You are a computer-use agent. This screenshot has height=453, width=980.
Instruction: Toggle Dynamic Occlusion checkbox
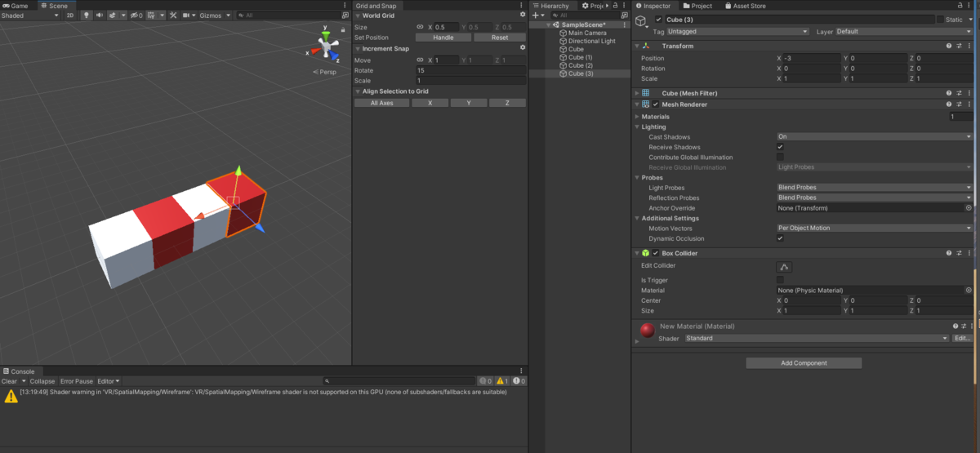pyautogui.click(x=780, y=238)
